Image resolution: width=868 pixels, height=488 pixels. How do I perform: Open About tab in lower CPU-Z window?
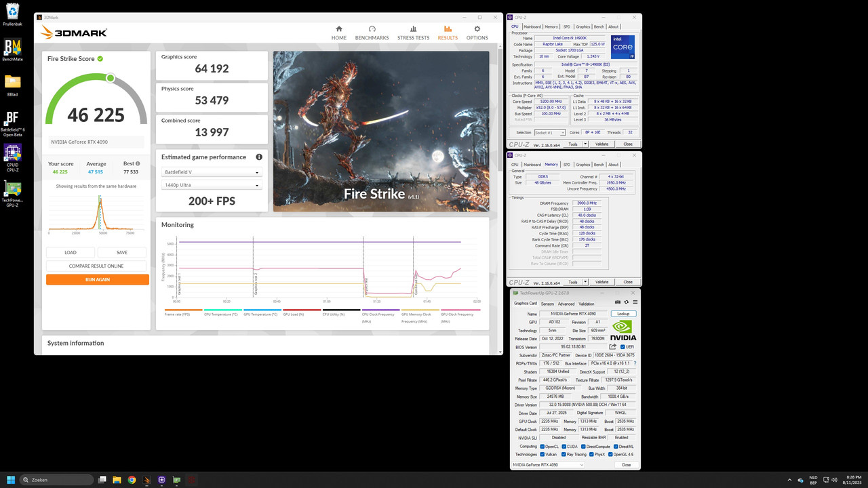point(614,165)
